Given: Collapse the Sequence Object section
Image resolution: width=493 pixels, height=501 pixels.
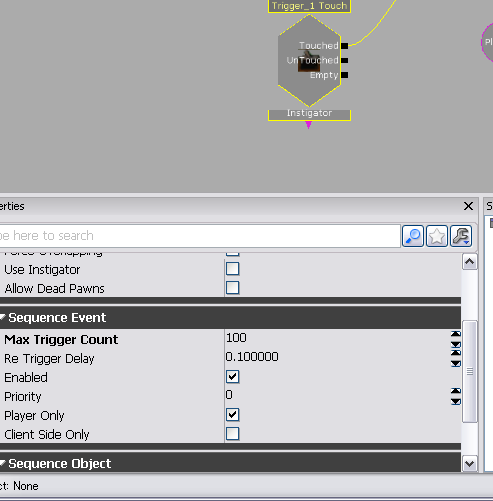Looking at the screenshot, I should (x=3, y=463).
